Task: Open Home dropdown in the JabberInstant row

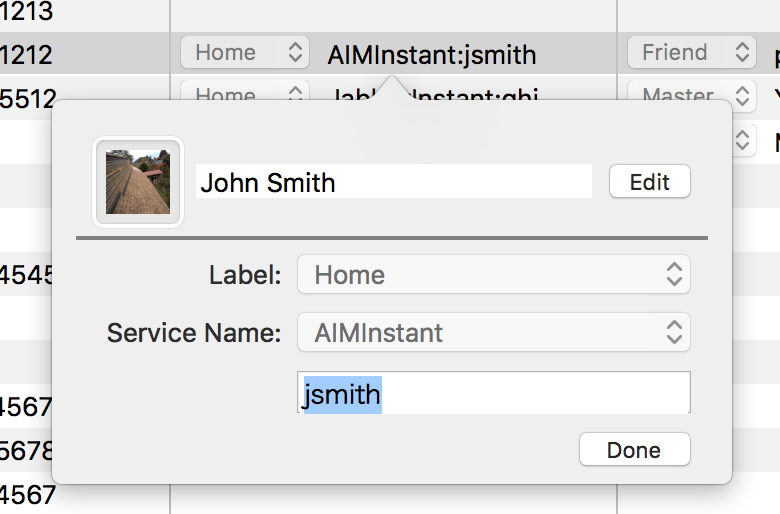Action: [244, 96]
